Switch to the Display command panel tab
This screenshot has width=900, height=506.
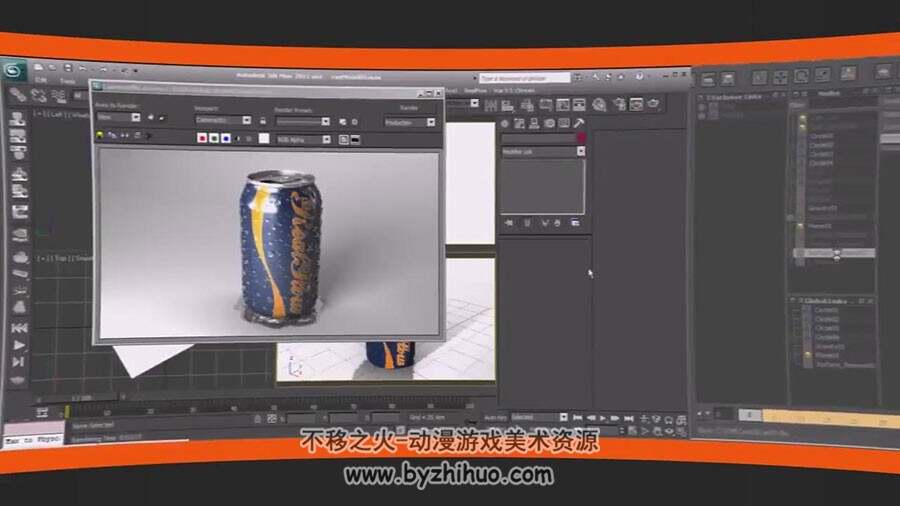point(564,123)
